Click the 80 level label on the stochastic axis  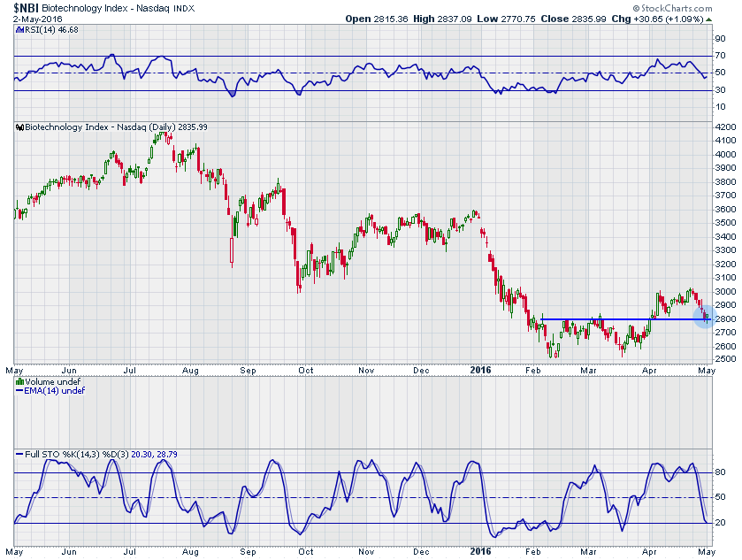coord(721,472)
